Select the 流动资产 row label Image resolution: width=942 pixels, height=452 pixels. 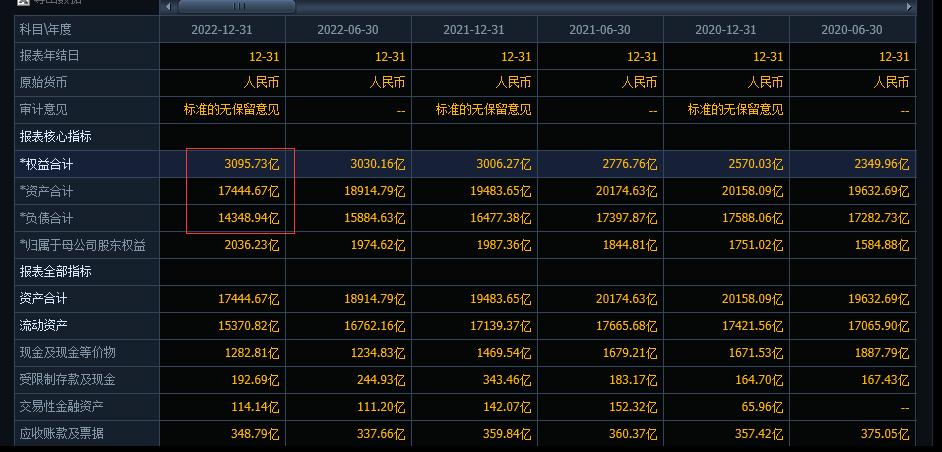(43, 325)
